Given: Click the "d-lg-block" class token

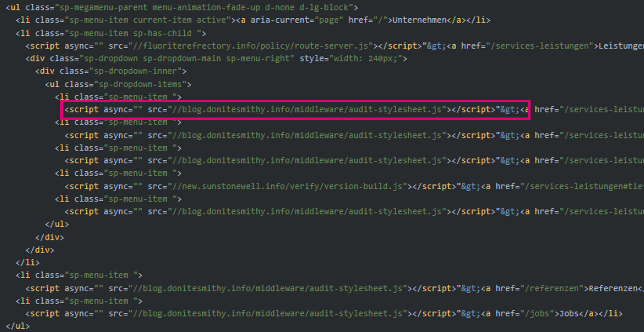Looking at the screenshot, I should coord(324,8).
